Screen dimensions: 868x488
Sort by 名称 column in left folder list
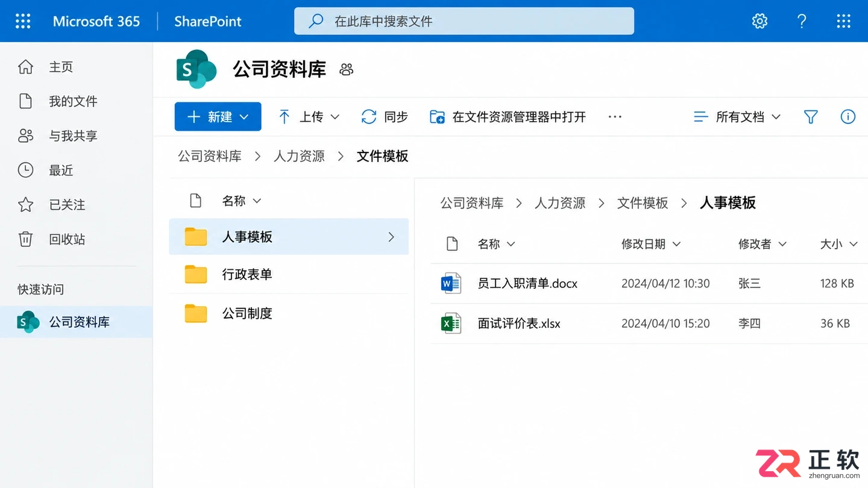[241, 201]
